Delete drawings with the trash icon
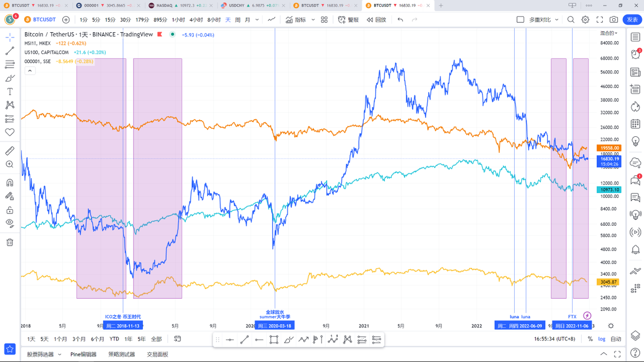Viewport: 644px width, 362px height. coord(10,242)
